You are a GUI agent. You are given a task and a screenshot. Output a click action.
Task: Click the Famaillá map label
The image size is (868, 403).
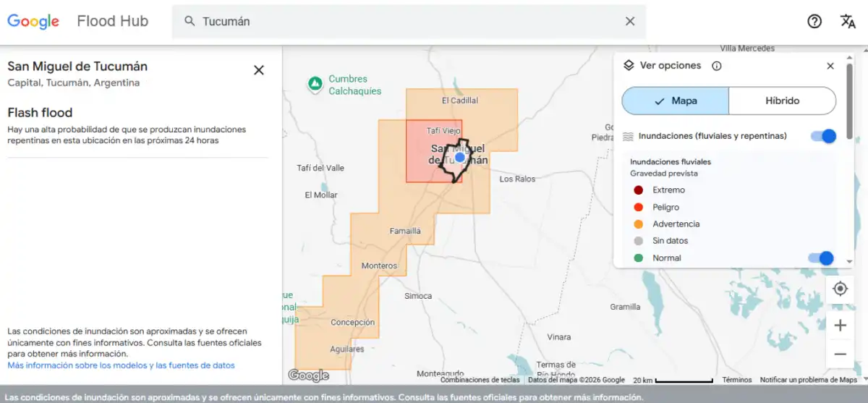click(405, 232)
